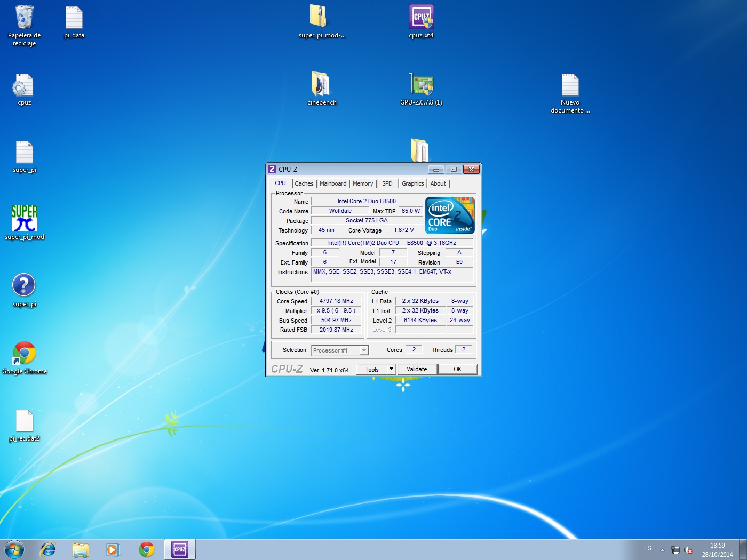Click the Package value Socket 775 LGA
The width and height of the screenshot is (747, 560).
367,221
